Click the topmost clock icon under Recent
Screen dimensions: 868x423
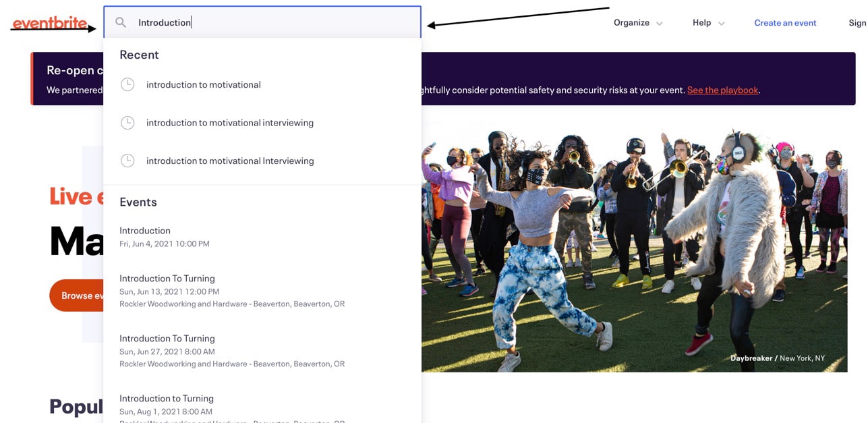(127, 84)
